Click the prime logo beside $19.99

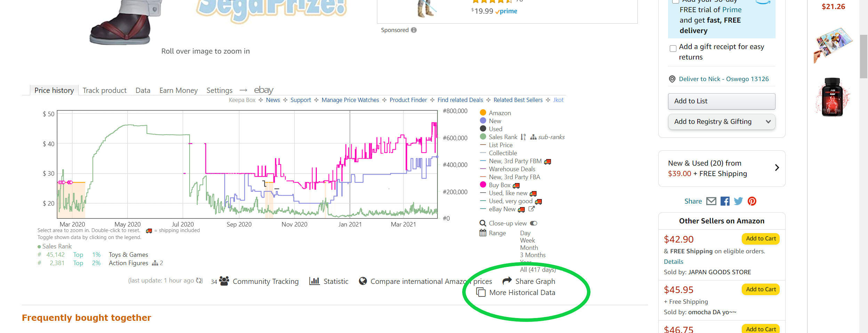pos(506,11)
